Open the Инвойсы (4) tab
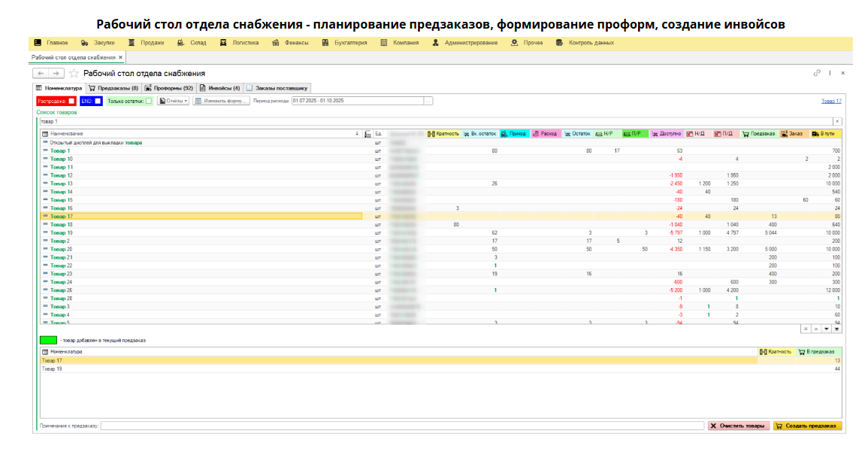 (219, 88)
